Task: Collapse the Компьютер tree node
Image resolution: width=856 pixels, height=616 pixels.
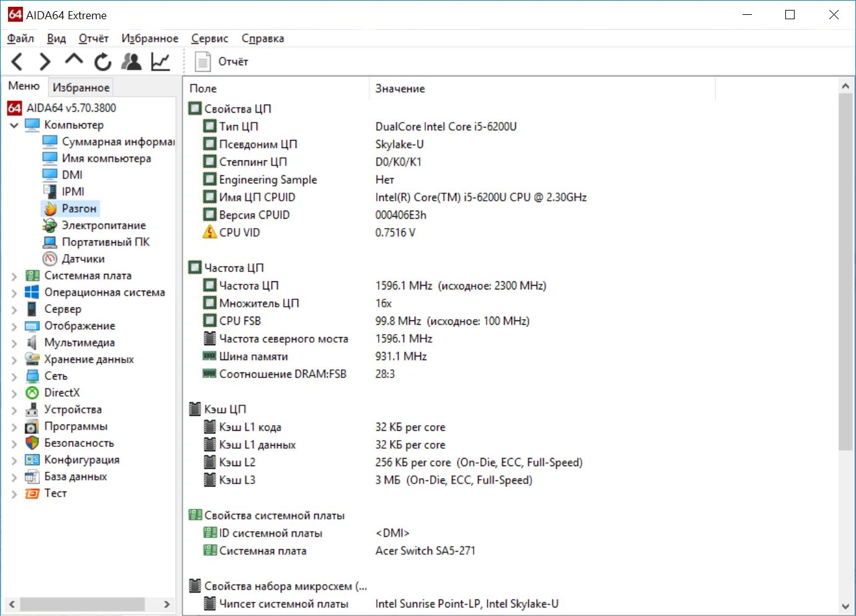Action: pyautogui.click(x=14, y=125)
